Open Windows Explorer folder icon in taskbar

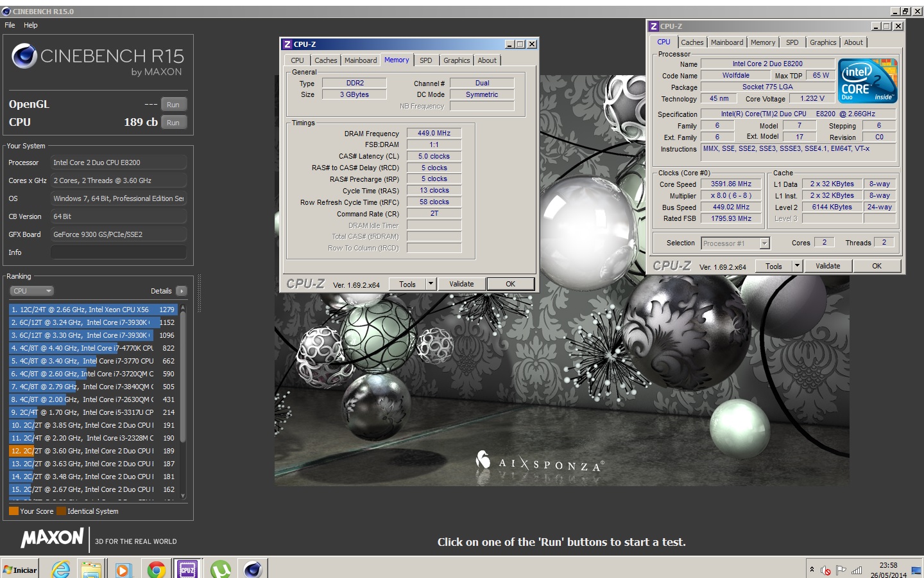[91, 569]
